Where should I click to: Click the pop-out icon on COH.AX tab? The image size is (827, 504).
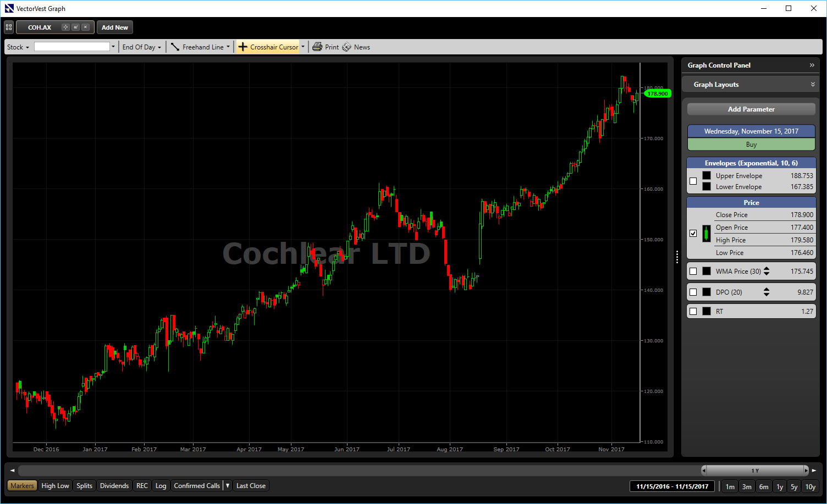[x=76, y=27]
